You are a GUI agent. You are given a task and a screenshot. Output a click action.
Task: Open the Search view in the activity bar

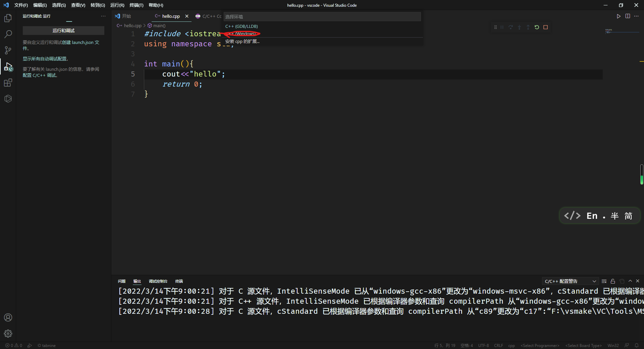[x=8, y=34]
